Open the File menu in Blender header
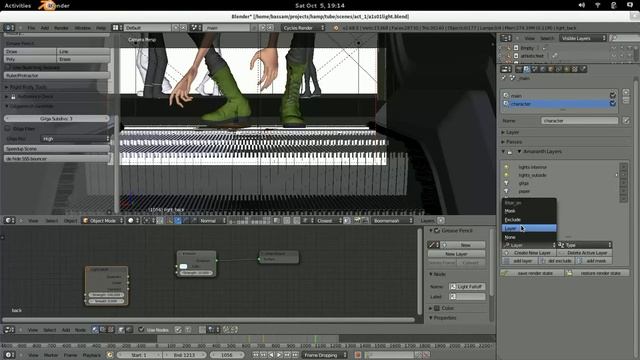 pos(31,28)
